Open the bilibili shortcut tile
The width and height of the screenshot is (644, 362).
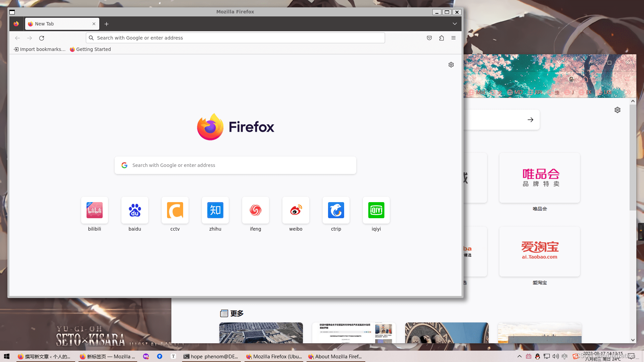95,210
